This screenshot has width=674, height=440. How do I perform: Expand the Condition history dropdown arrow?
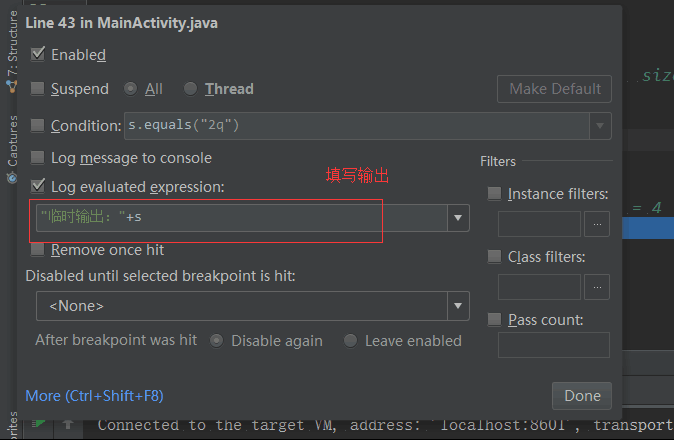pyautogui.click(x=599, y=126)
